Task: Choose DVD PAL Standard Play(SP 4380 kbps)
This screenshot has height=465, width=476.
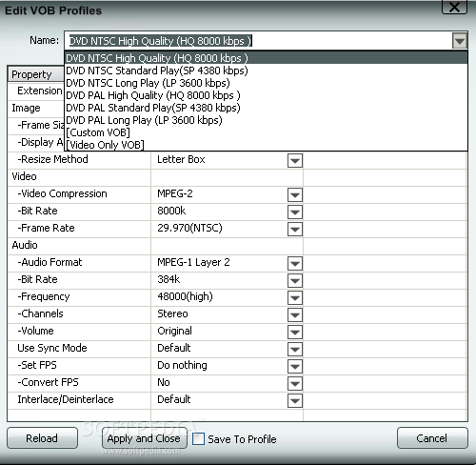Action: 266,108
